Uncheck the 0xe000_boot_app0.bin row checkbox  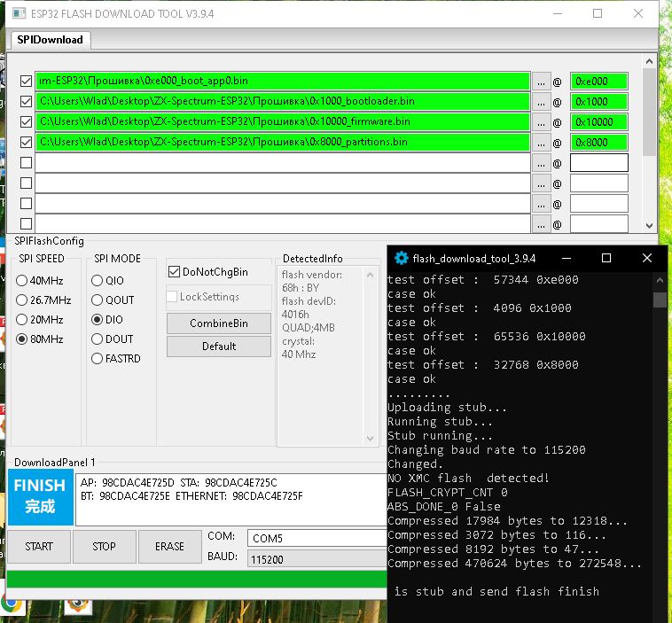click(26, 81)
